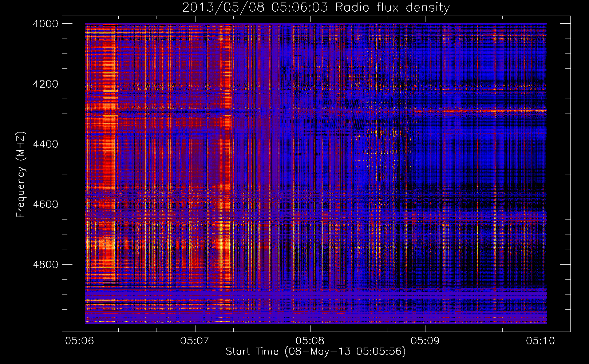
Task: Click the 05:08 time tick label
Action: click(x=310, y=341)
